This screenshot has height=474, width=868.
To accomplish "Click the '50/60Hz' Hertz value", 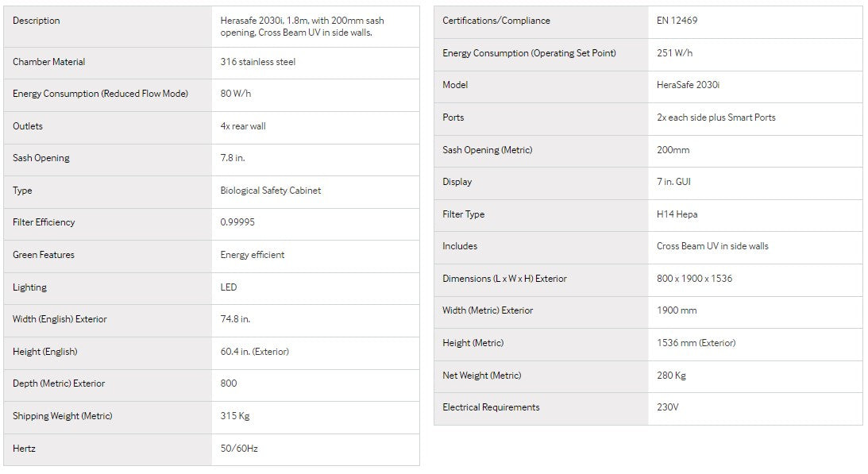I will tap(239, 449).
